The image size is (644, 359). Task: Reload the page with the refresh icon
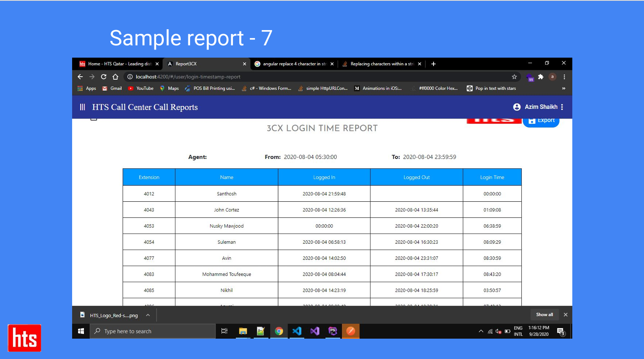pos(104,77)
